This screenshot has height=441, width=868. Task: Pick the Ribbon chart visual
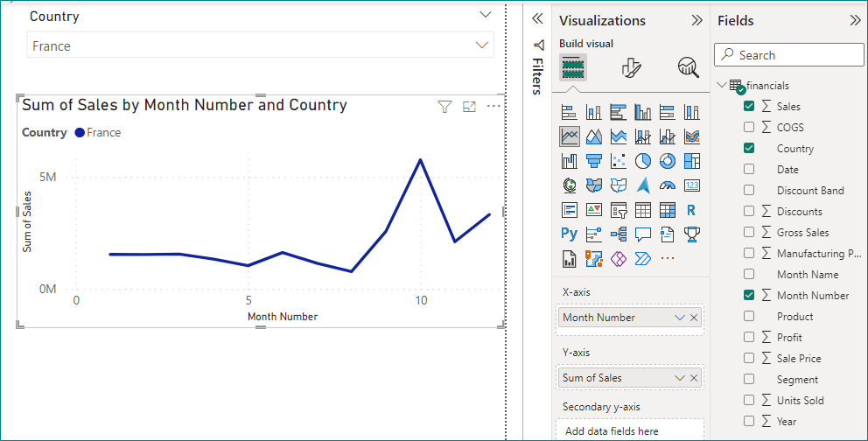[692, 136]
